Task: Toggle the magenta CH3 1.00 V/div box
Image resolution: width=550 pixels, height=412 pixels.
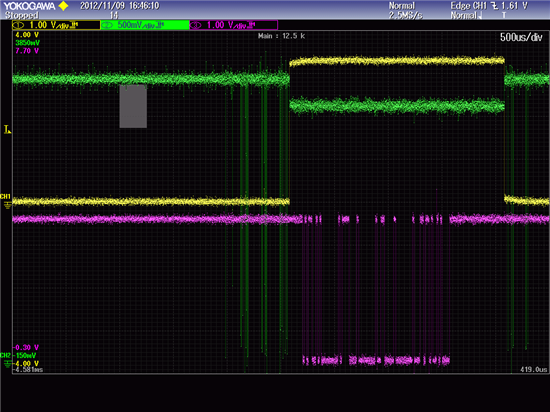Action: click(x=234, y=25)
